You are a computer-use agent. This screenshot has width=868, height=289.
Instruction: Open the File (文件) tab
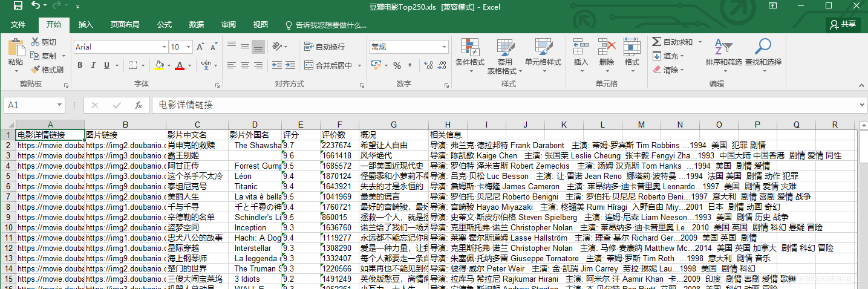click(x=18, y=25)
